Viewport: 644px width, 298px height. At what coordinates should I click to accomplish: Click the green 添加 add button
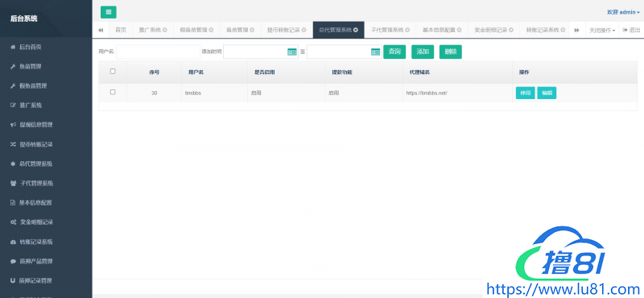[x=423, y=52]
